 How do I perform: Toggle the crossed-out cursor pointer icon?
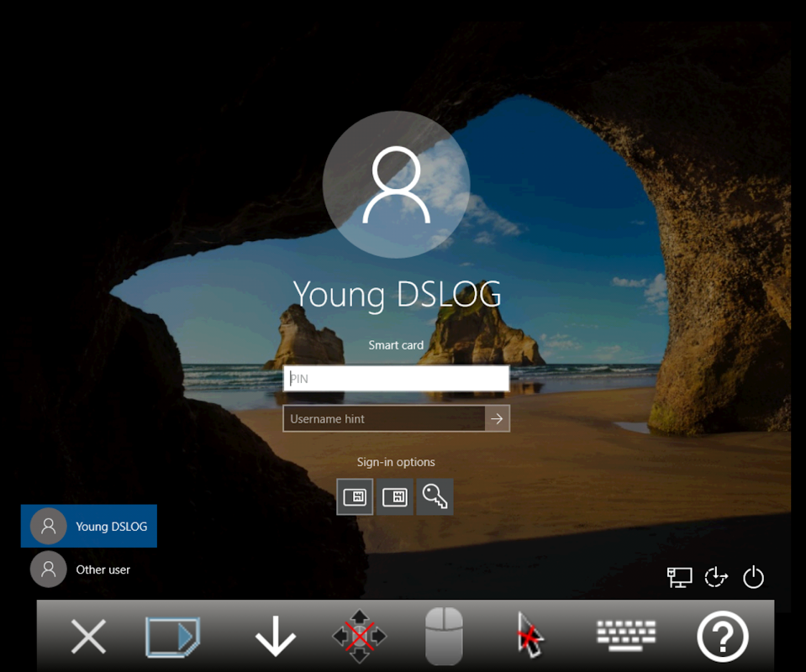click(x=529, y=635)
